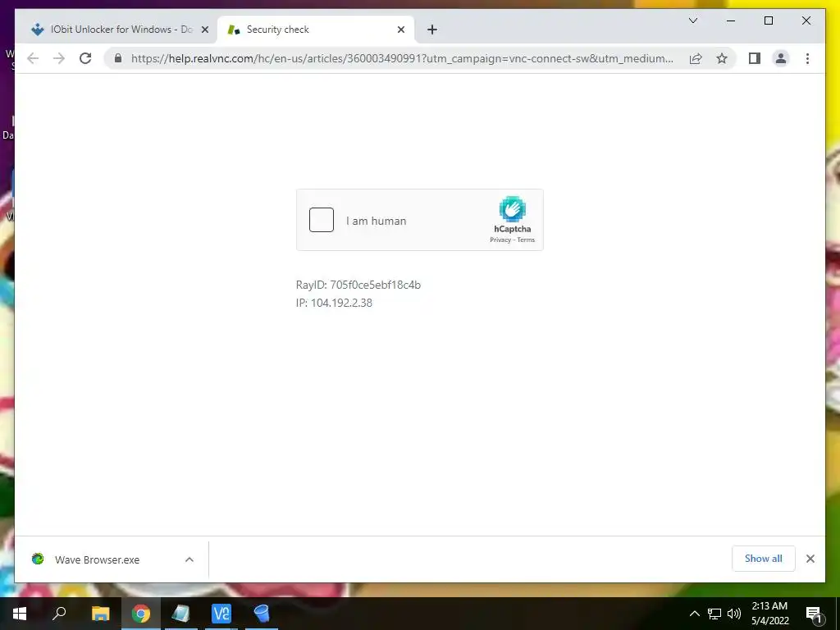Open the Chrome profile avatar menu

[x=781, y=58]
